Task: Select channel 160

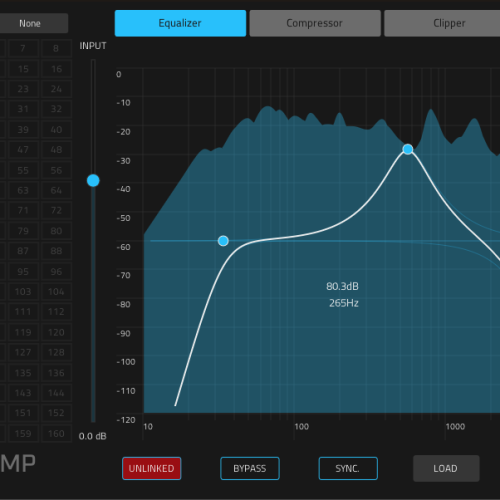Action: (x=56, y=433)
